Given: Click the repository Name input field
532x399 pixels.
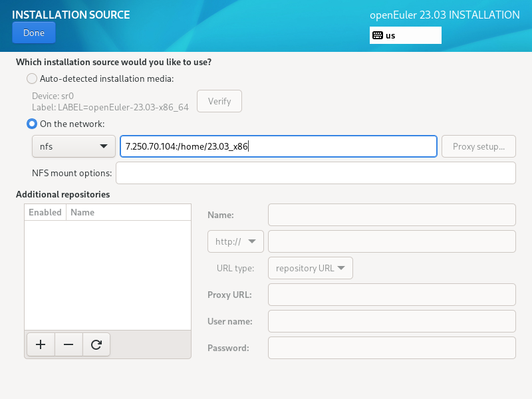Looking at the screenshot, I should pyautogui.click(x=392, y=215).
